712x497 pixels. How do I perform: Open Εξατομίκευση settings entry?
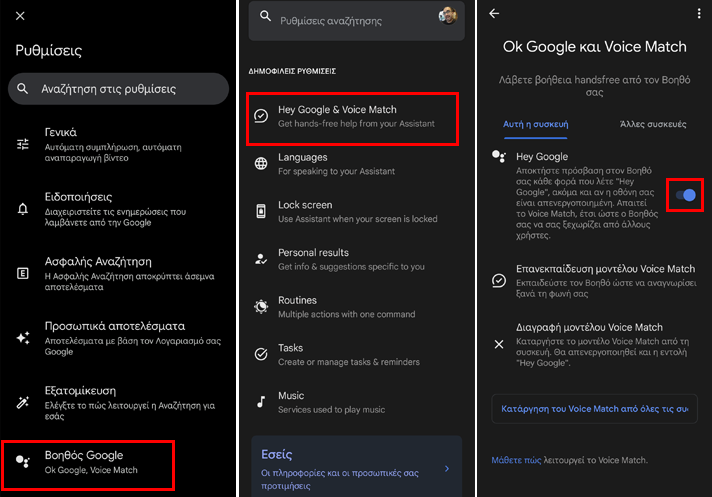pos(118,403)
